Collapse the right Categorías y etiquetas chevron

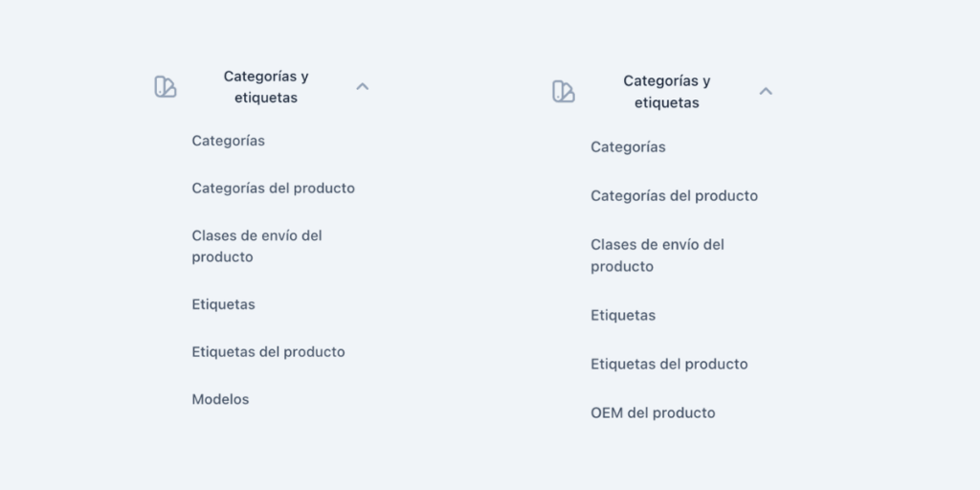click(765, 91)
